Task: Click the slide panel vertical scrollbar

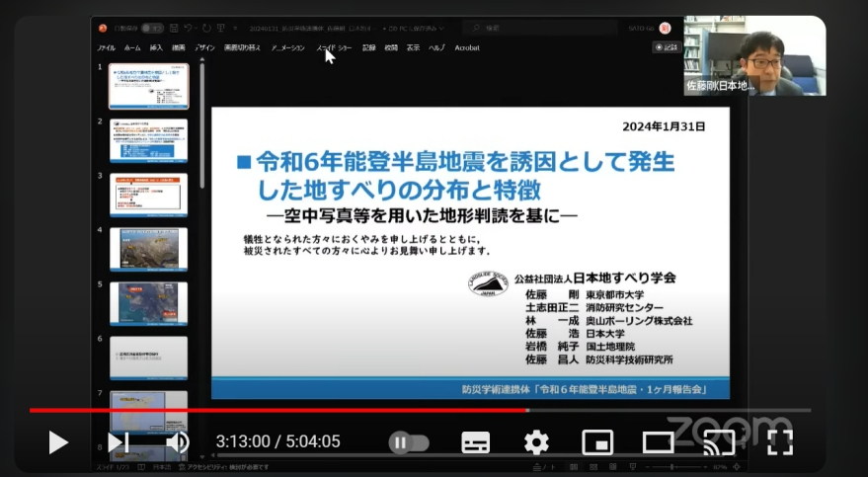Action: coord(202,126)
